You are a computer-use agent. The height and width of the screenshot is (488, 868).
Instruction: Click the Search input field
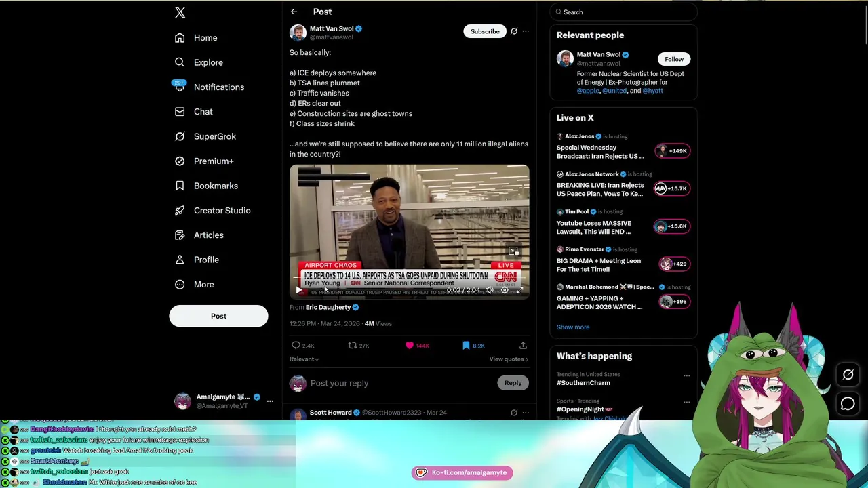click(623, 12)
